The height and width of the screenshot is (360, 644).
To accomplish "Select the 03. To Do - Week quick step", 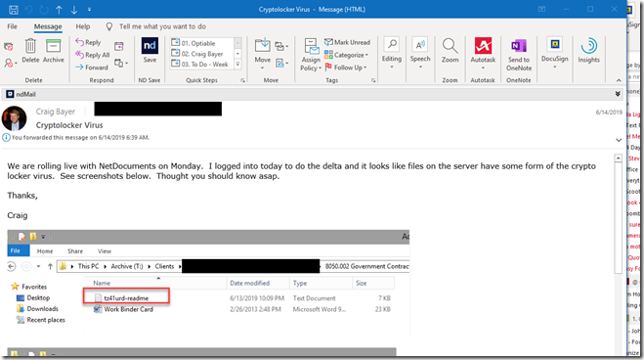I will click(x=202, y=65).
